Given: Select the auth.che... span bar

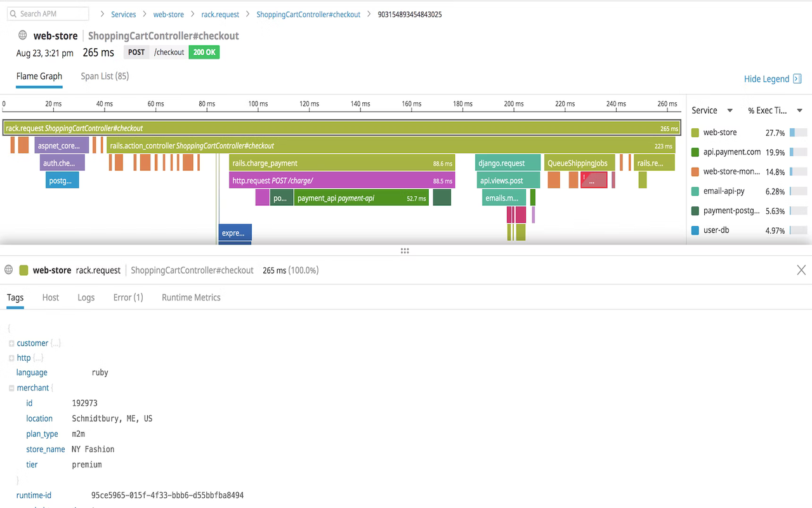Looking at the screenshot, I should (62, 163).
